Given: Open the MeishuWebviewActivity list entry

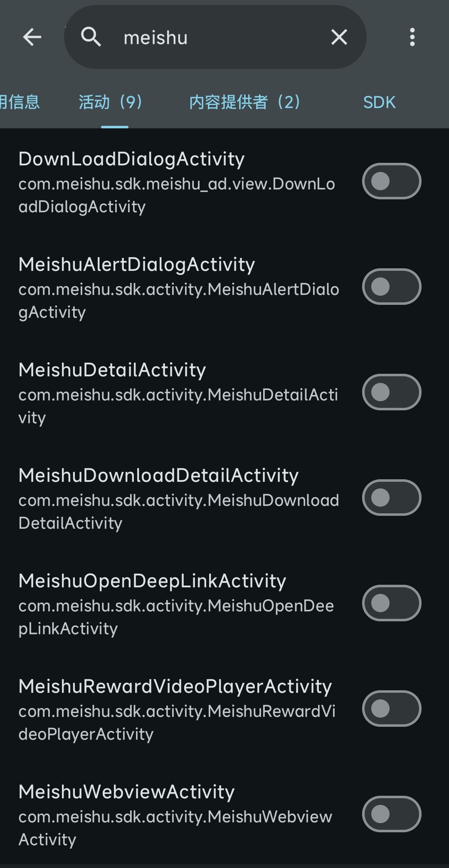Looking at the screenshot, I should (x=224, y=814).
